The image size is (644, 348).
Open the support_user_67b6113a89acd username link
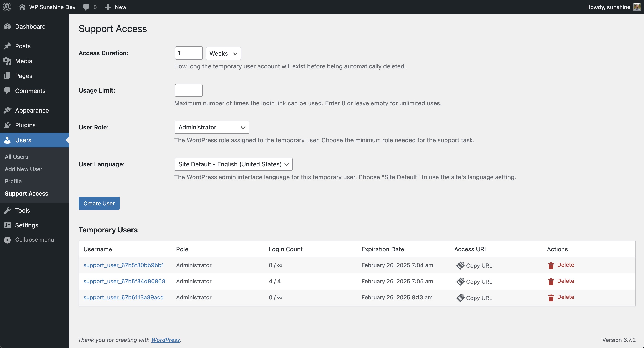pyautogui.click(x=123, y=297)
